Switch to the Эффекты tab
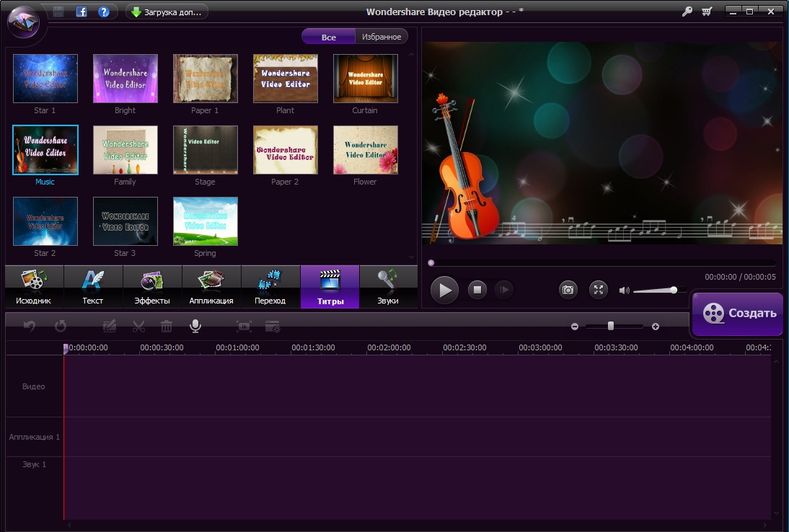The height and width of the screenshot is (532, 789). pyautogui.click(x=152, y=287)
